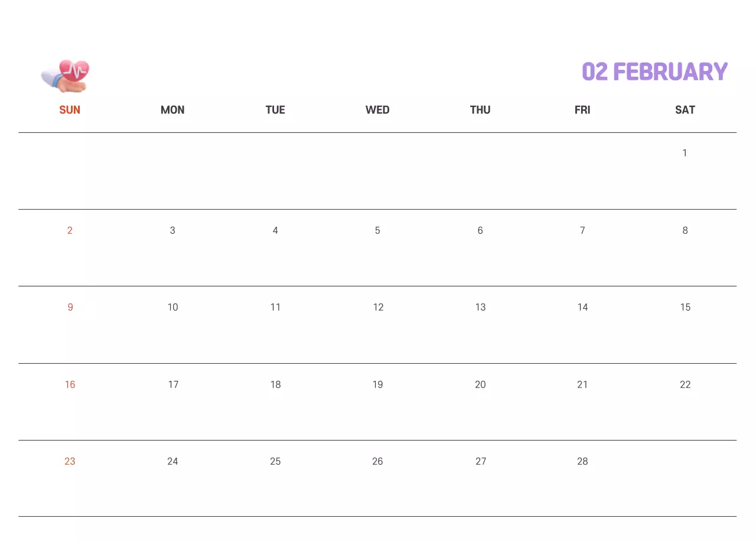
Task: Pick date 22 on Saturday
Action: [685, 384]
